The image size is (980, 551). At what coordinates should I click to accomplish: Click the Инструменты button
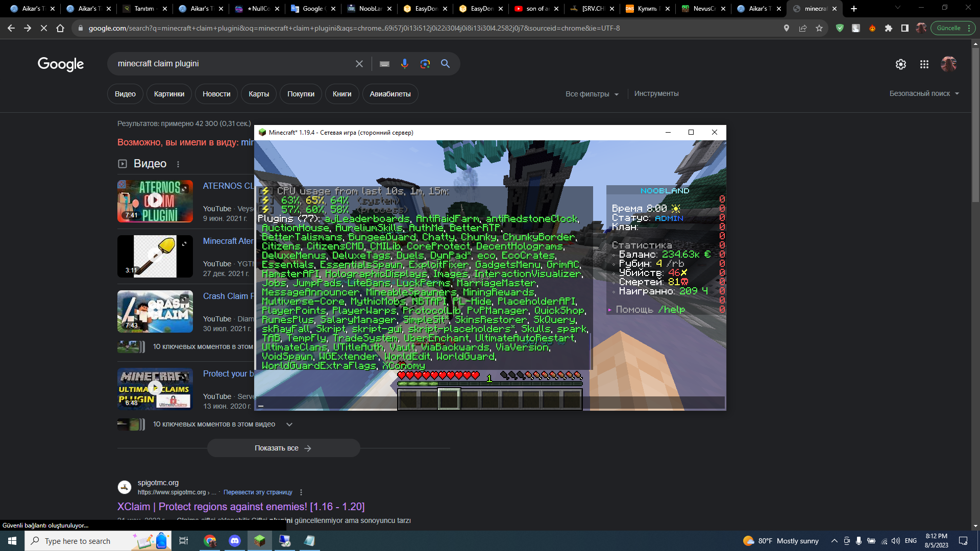pyautogui.click(x=656, y=94)
